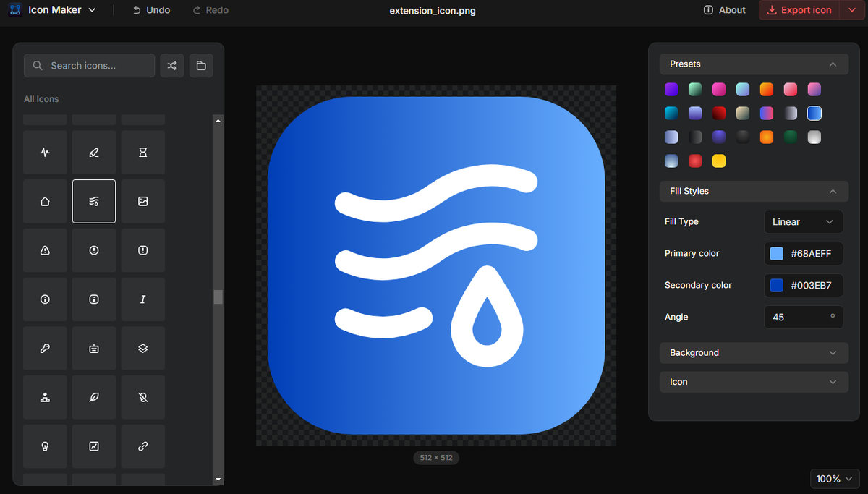Expand the Background section
Viewport: 868px width, 494px height.
pyautogui.click(x=754, y=353)
